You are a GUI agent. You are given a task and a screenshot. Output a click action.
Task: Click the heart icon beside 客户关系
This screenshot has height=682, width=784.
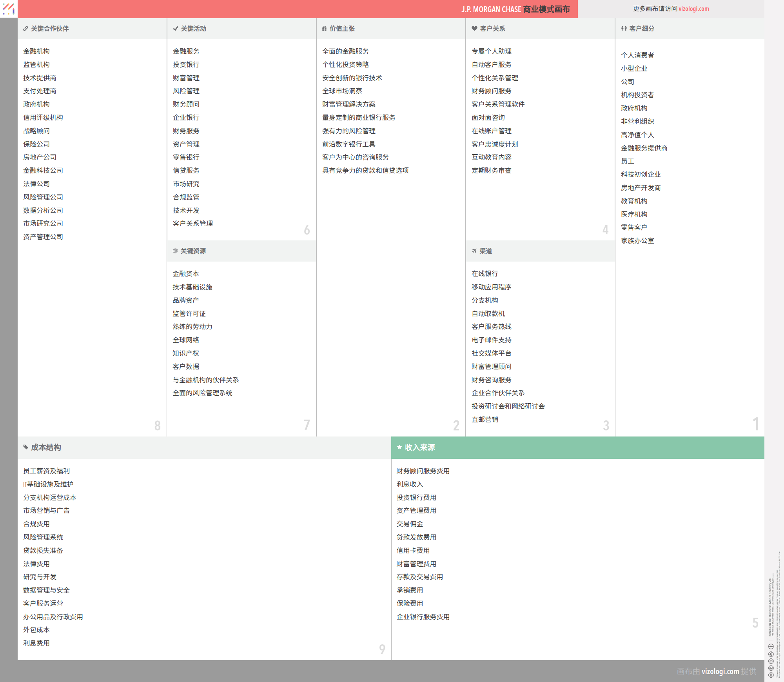474,29
